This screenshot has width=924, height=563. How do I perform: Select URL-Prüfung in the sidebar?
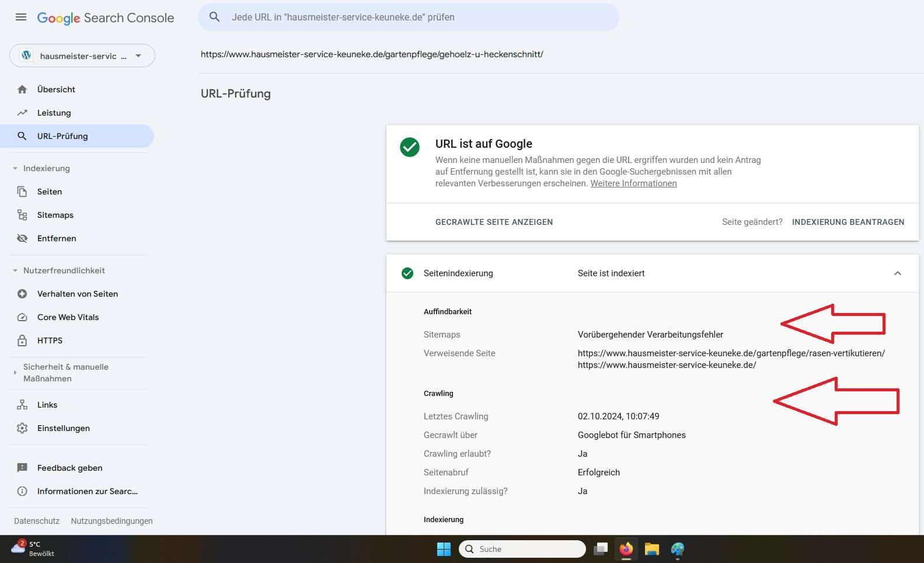(77, 136)
